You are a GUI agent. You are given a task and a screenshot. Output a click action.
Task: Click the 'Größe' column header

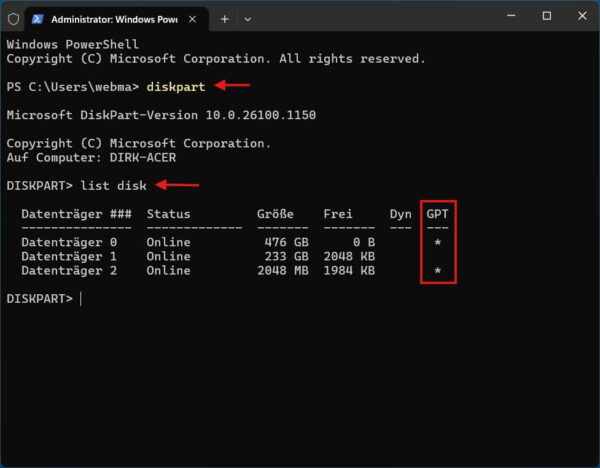click(x=276, y=214)
